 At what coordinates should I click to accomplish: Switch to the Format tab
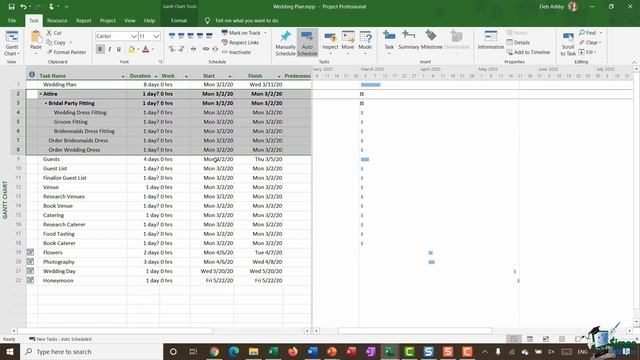coord(179,20)
